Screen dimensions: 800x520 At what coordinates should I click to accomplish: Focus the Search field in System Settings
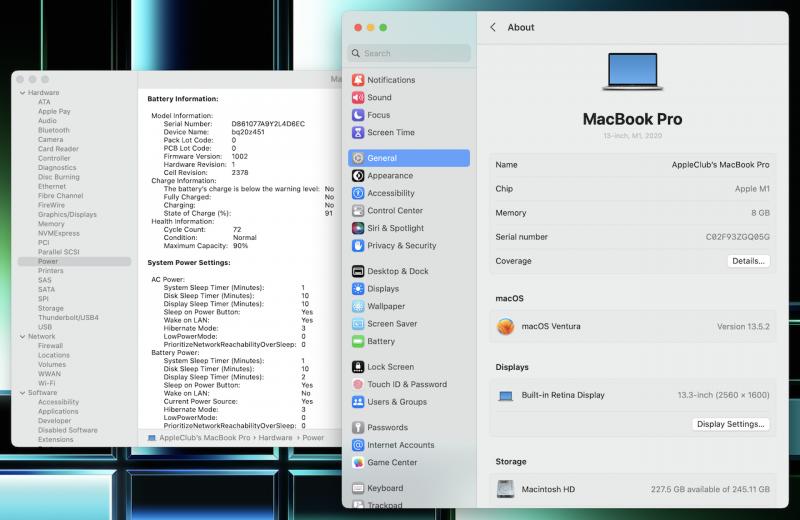coord(409,53)
